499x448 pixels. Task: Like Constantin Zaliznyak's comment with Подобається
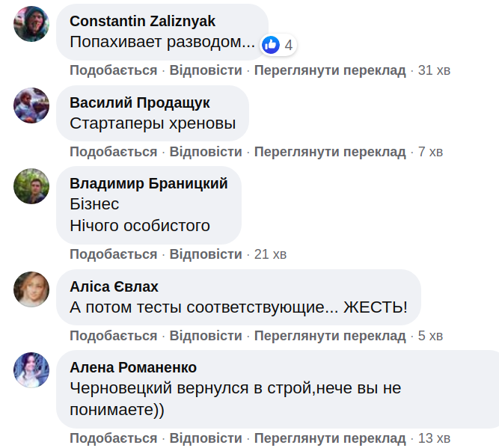tap(114, 70)
